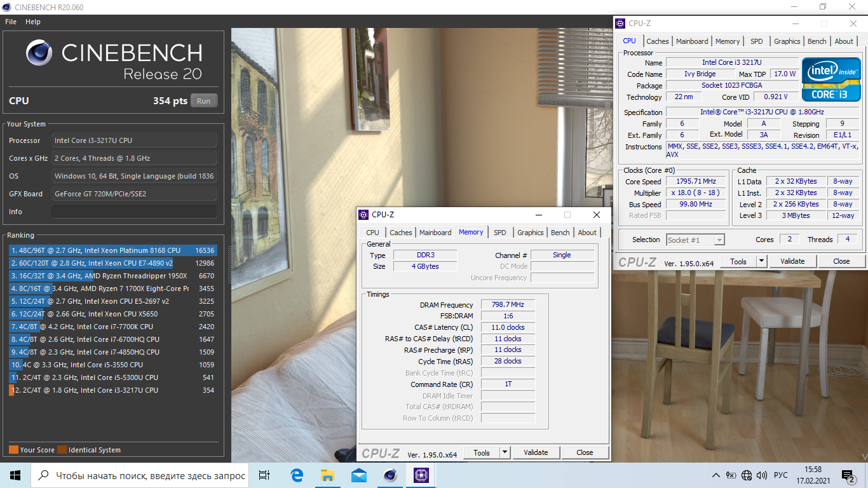
Task: Select ranking row Core i3-3217U
Action: click(x=113, y=390)
